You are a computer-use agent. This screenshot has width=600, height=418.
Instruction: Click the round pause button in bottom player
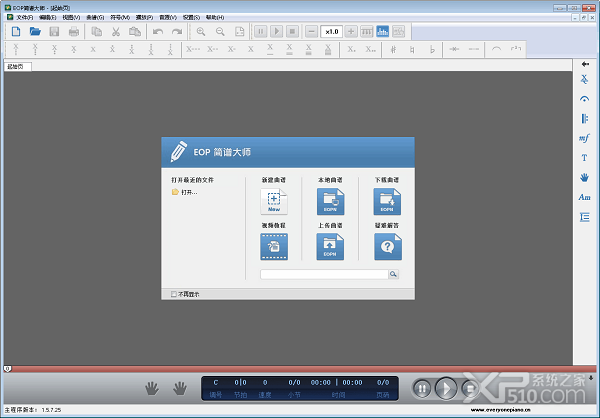tap(422, 389)
